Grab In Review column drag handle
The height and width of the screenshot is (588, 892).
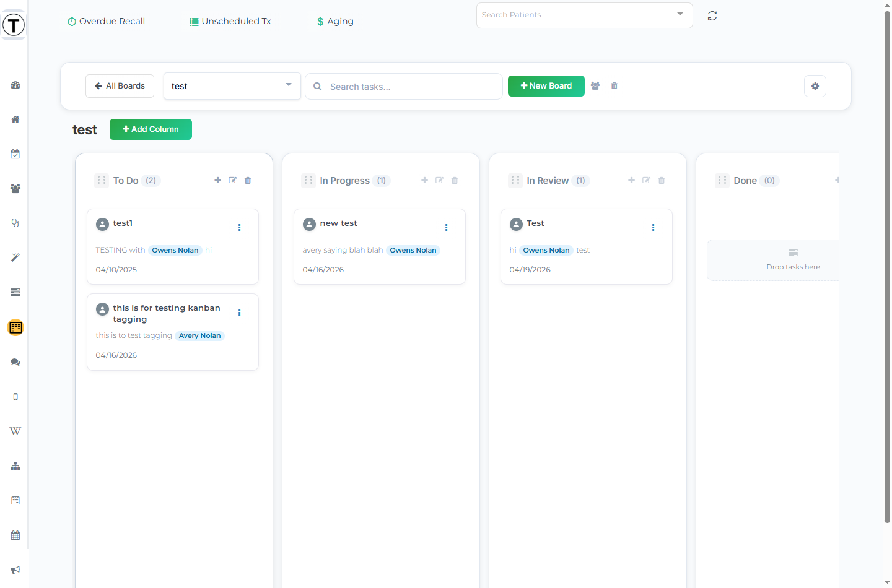pos(515,180)
